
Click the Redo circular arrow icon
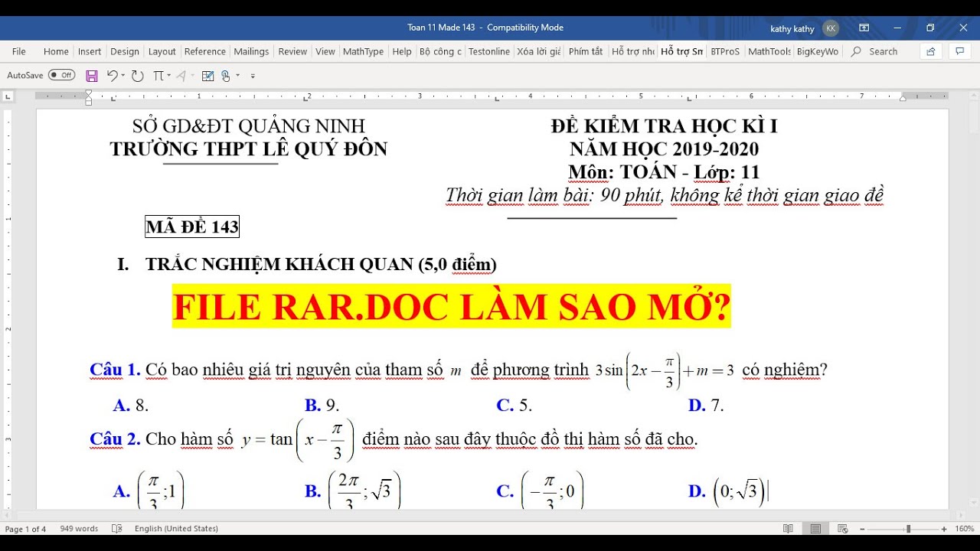137,76
